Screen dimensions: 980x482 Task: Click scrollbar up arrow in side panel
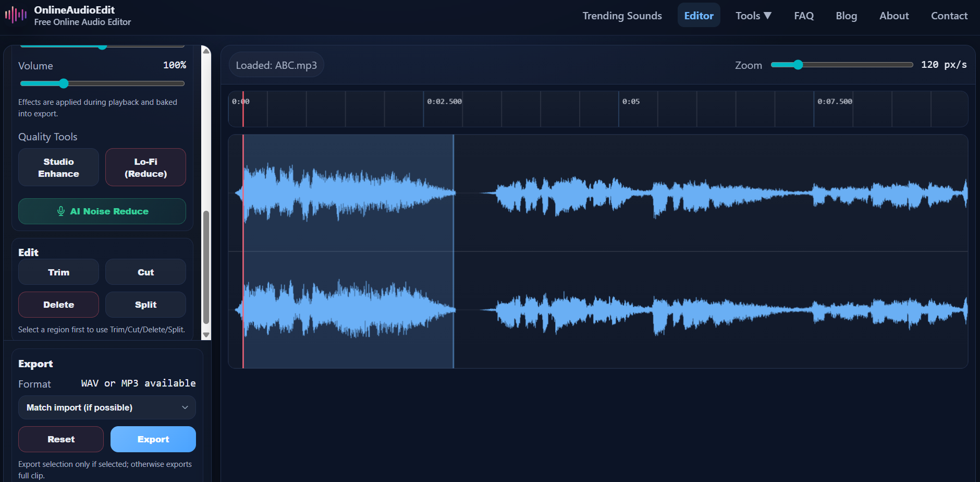point(206,51)
